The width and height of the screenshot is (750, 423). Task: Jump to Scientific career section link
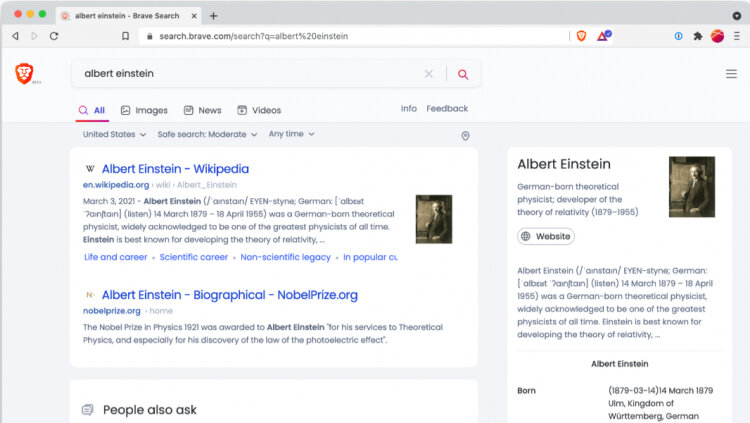pyautogui.click(x=194, y=257)
